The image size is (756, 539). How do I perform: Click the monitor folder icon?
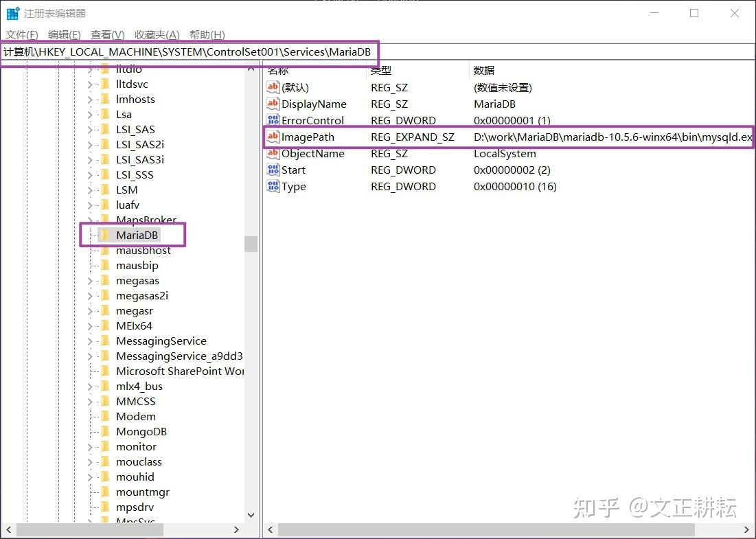[x=104, y=446]
